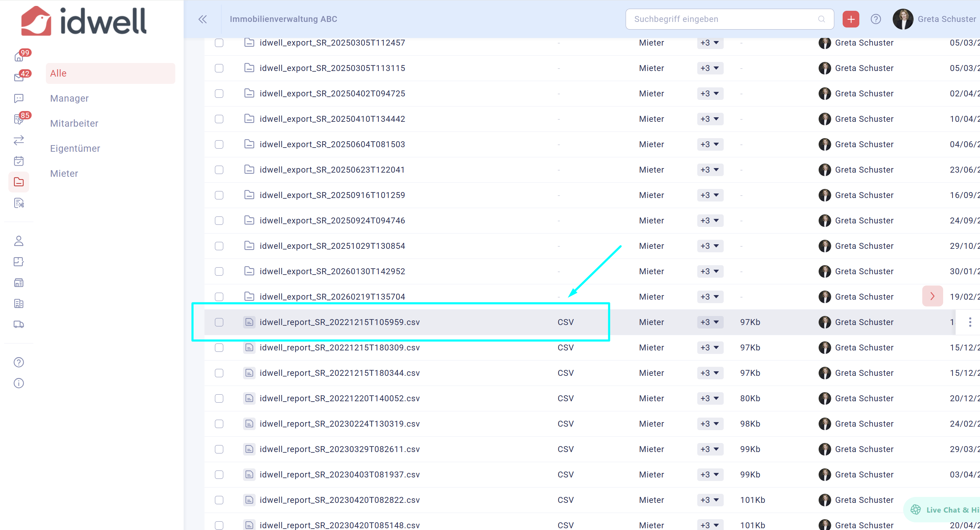Open the transfer arrows sidebar icon
980x530 pixels.
click(x=19, y=140)
